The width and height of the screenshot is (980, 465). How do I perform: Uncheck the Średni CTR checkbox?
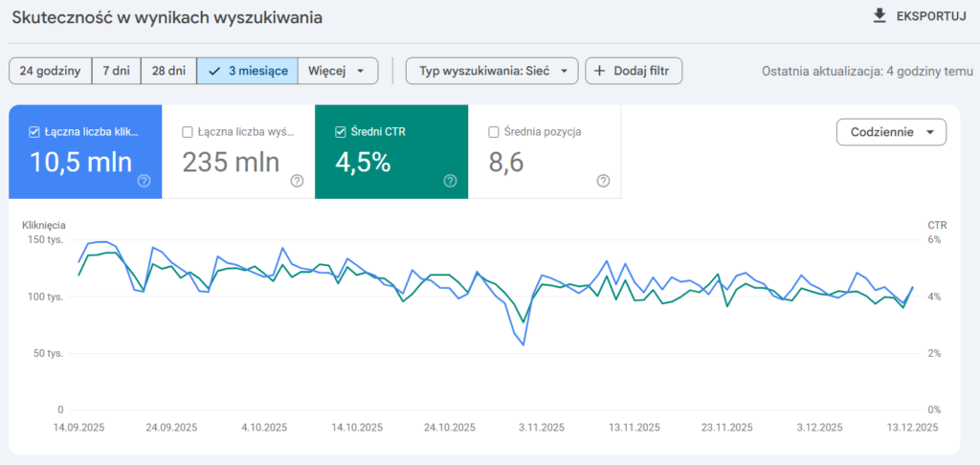coord(341,132)
